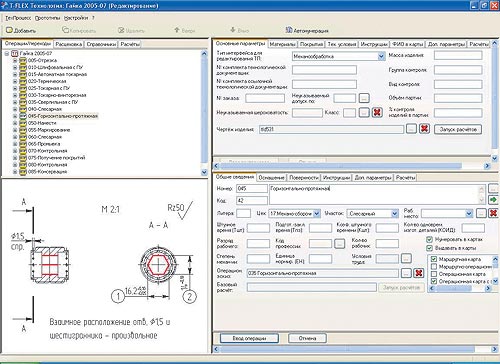Click the icon of 055-Маркирование
The width and height of the screenshot is (500, 364).
pyautogui.click(x=23, y=130)
